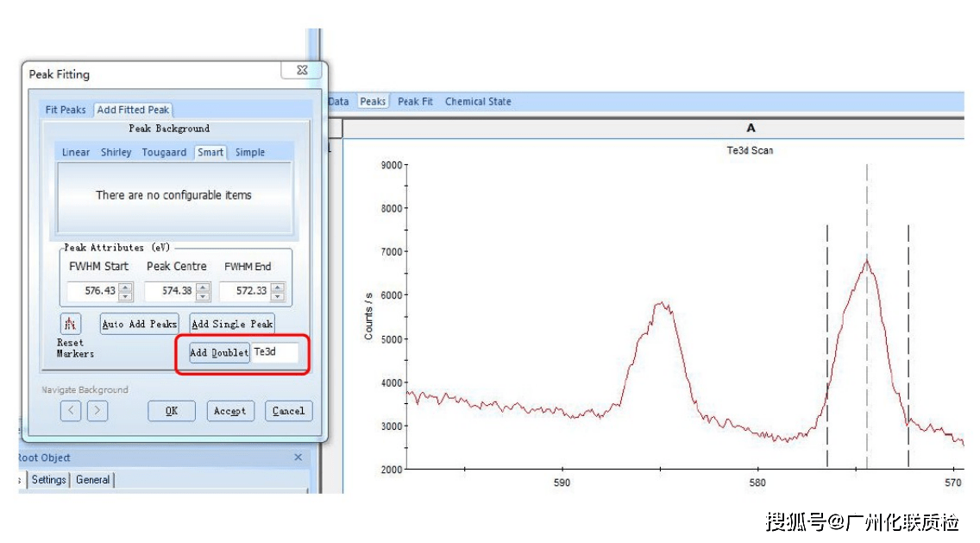The width and height of the screenshot is (980, 543).
Task: Click the Reset Markers icon
Action: tap(71, 324)
